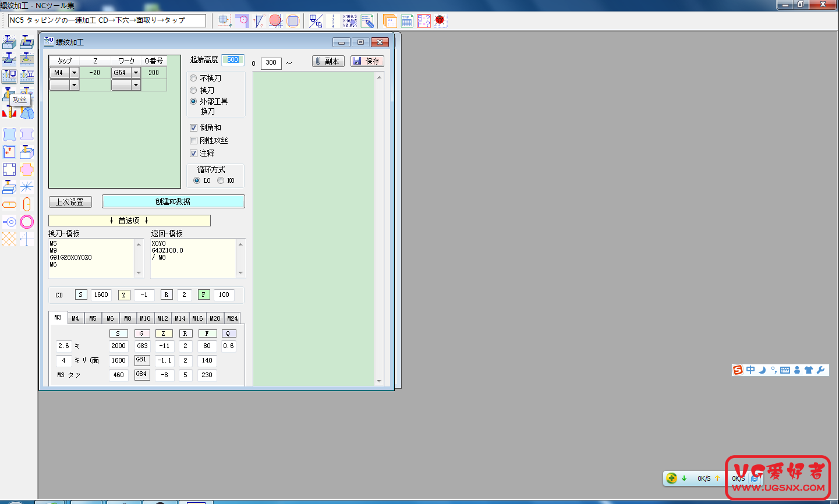Image resolution: width=839 pixels, height=504 pixels.
Task: Click the grid crosshair icon in the top toolbar
Action: point(225,21)
